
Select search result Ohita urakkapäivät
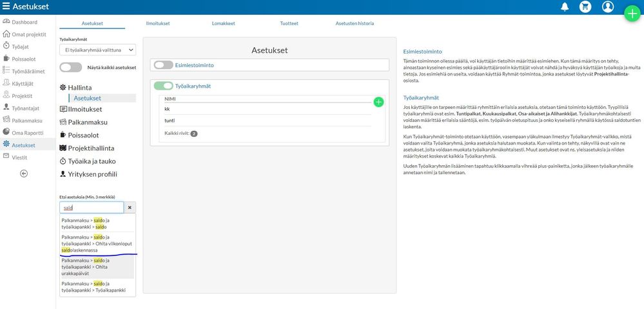click(97, 266)
